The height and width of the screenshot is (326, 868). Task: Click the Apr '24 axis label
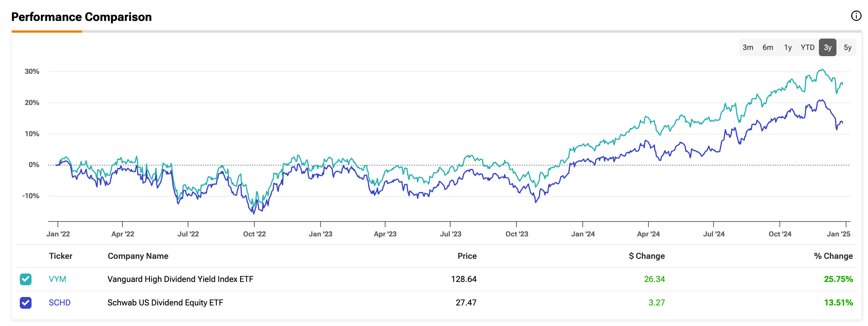click(648, 234)
